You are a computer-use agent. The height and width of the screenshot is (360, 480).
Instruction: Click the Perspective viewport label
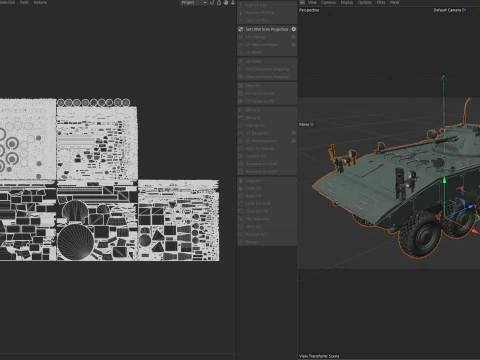click(309, 10)
